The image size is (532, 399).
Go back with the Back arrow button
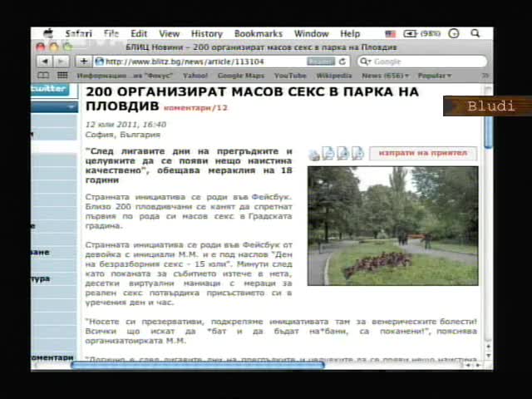click(x=45, y=62)
